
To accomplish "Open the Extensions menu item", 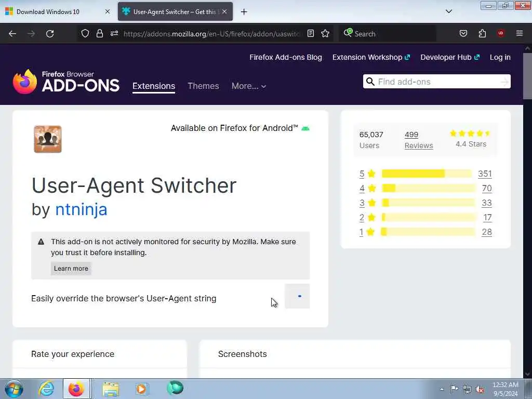I will [154, 86].
